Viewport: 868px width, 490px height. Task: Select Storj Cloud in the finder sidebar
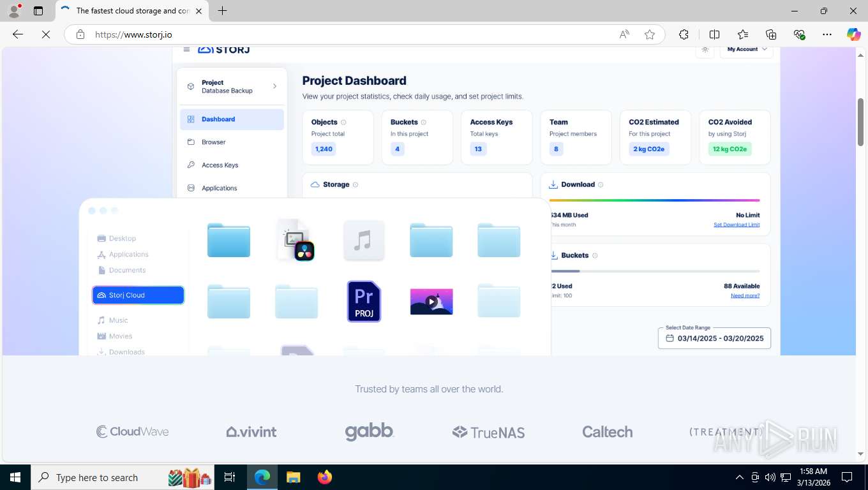[138, 295]
